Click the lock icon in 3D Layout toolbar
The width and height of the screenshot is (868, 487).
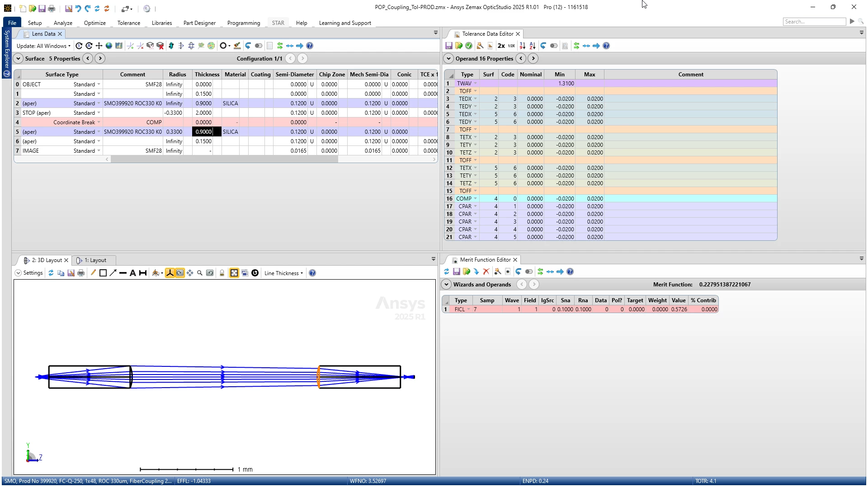pos(222,273)
